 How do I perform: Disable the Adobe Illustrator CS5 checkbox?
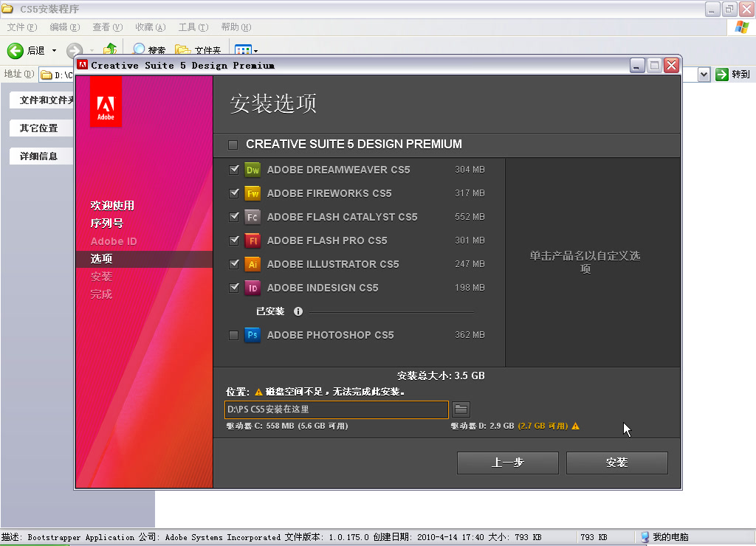click(232, 263)
